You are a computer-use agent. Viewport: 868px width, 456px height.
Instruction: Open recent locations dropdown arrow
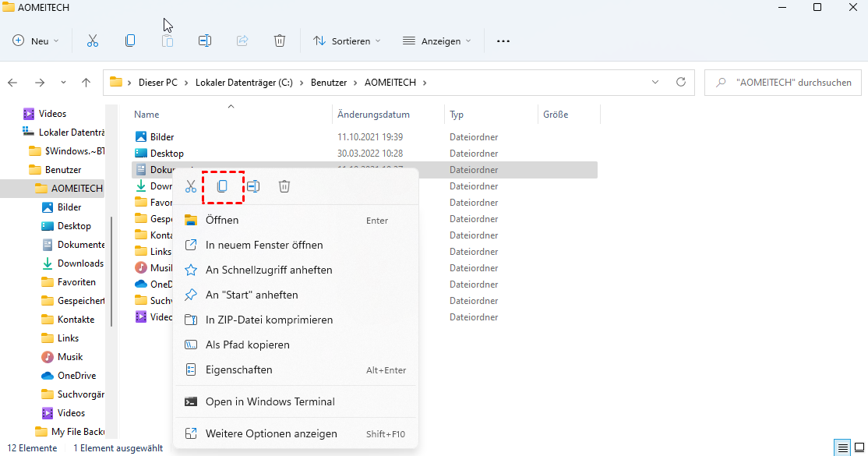click(63, 83)
